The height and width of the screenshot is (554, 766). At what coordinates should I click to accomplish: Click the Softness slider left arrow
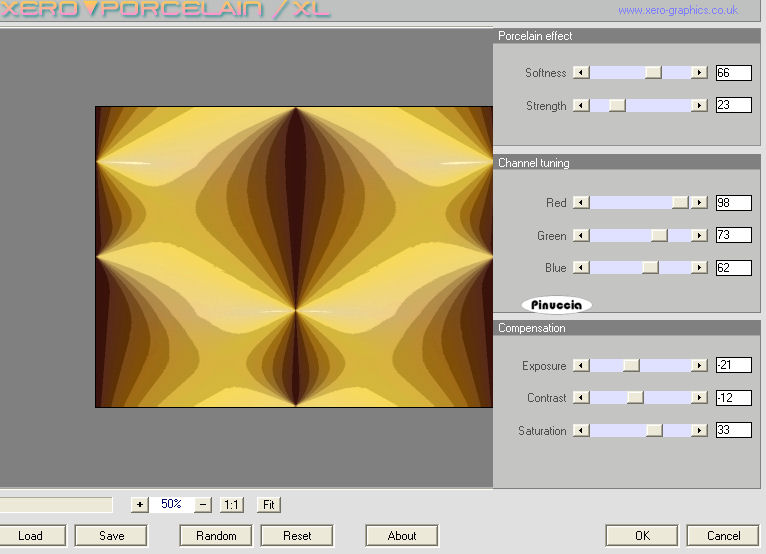point(581,73)
